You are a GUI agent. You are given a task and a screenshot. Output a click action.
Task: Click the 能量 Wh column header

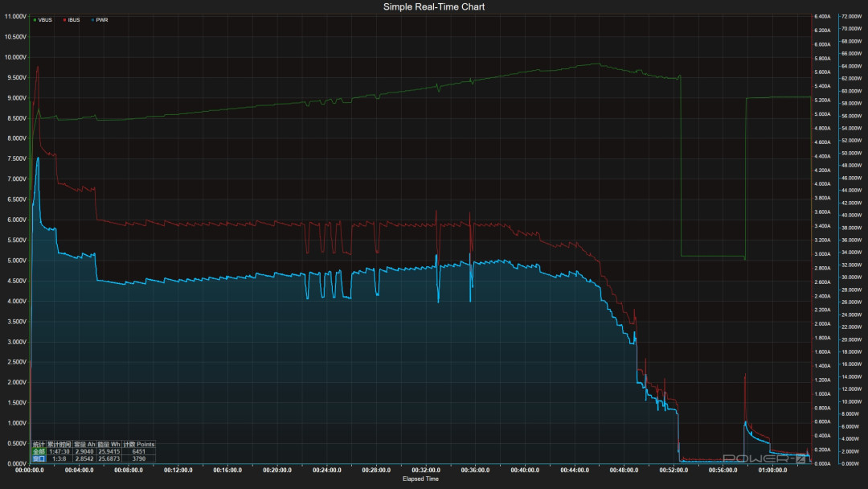(109, 444)
